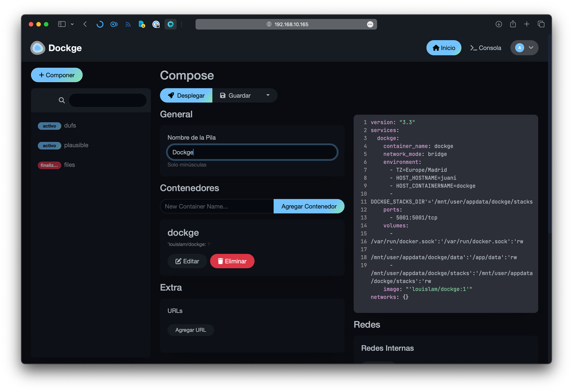Screen dimensions: 573x392
Task: Delete the dockge container with Eliminar
Action: 232,261
